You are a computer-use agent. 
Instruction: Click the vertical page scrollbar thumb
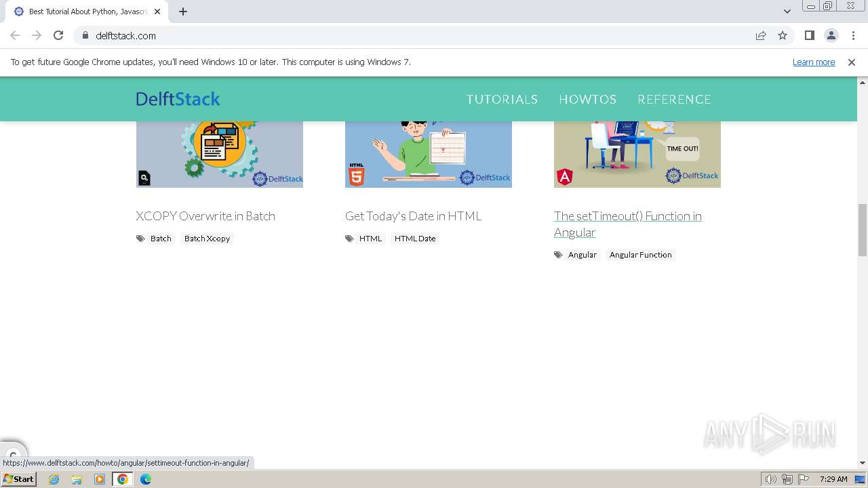[862, 230]
